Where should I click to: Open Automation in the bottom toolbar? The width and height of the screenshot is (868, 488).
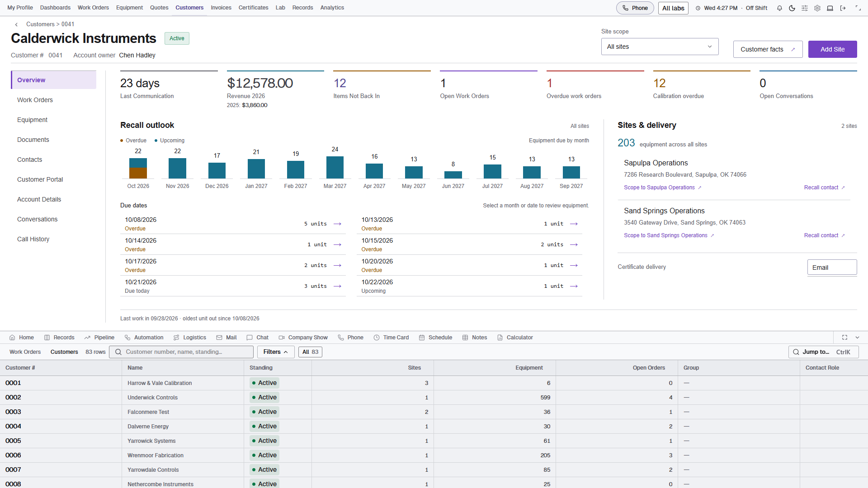pos(144,338)
